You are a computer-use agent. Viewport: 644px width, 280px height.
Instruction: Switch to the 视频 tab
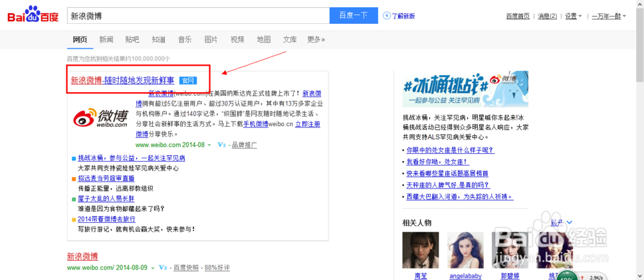[x=238, y=40]
